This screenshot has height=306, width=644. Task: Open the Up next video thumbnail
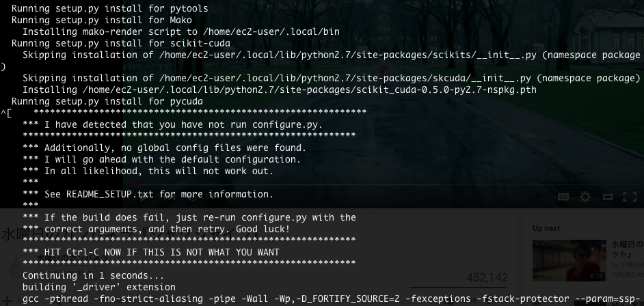point(569,260)
